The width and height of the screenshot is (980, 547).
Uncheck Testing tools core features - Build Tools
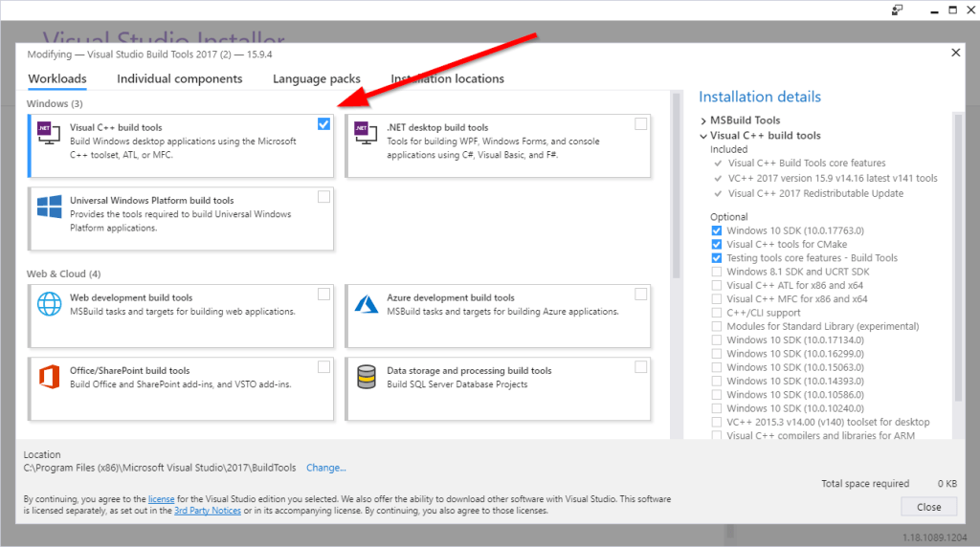pyautogui.click(x=716, y=258)
